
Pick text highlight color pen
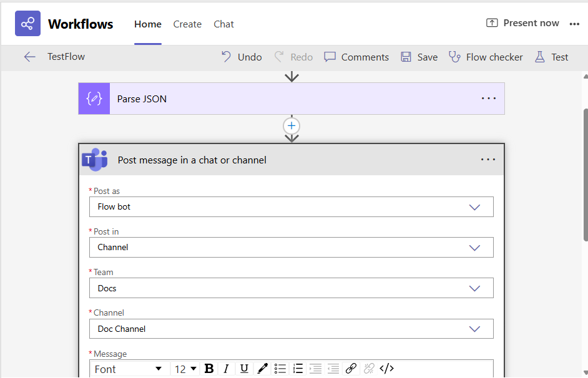point(262,369)
